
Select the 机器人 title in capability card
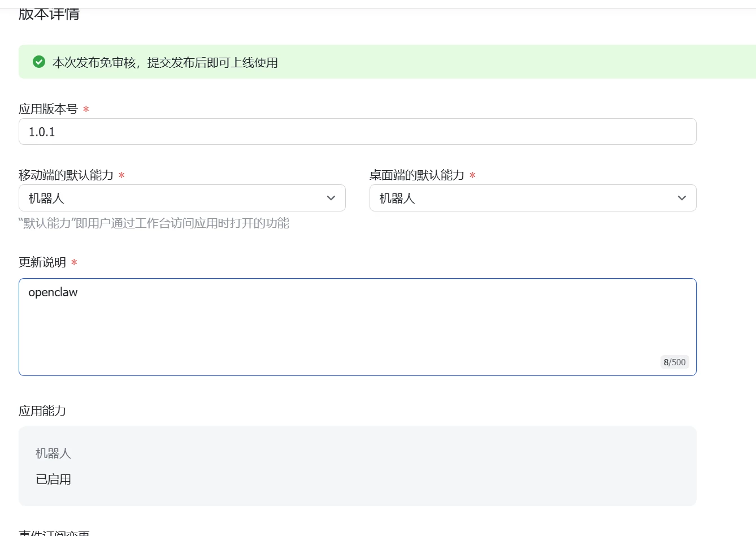(x=53, y=453)
